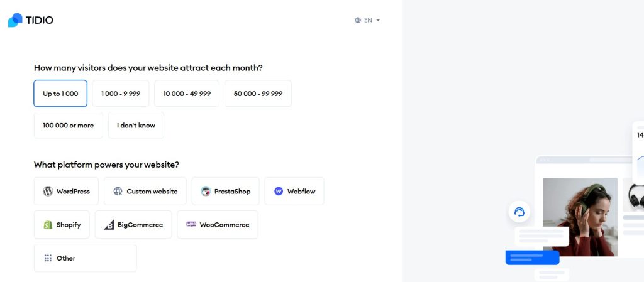Pick the 50 000 - 99 999 option
Image resolution: width=644 pixels, height=282 pixels.
[x=258, y=94]
